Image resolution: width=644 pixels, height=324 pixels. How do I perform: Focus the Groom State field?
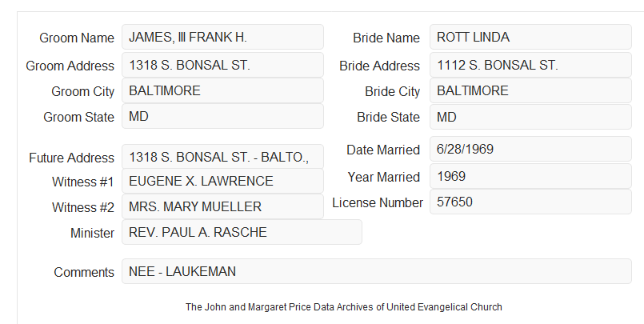[222, 116]
